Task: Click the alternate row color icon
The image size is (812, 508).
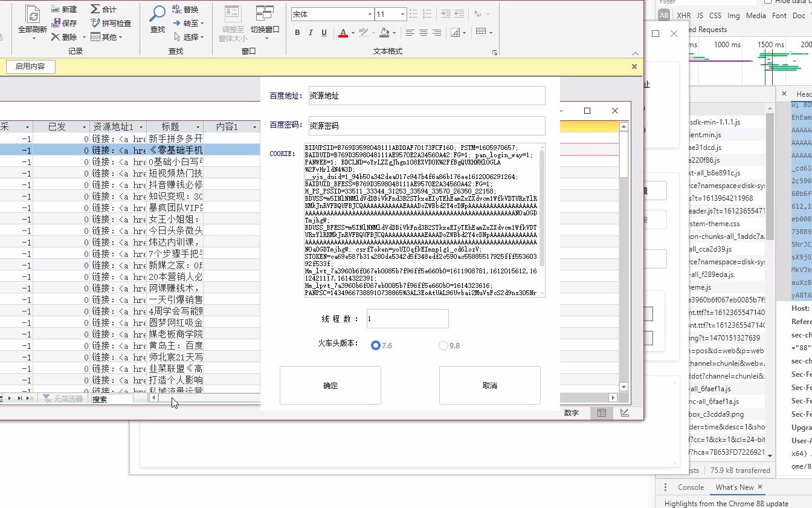Action: (x=481, y=31)
